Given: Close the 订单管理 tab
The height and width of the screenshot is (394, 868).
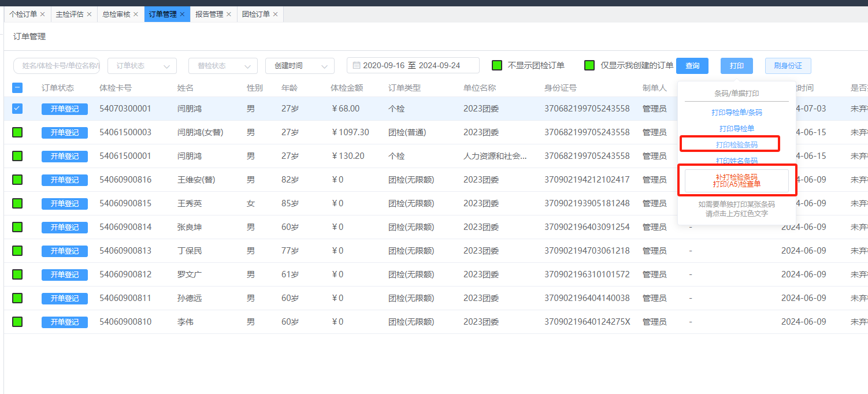Looking at the screenshot, I should pyautogui.click(x=182, y=14).
